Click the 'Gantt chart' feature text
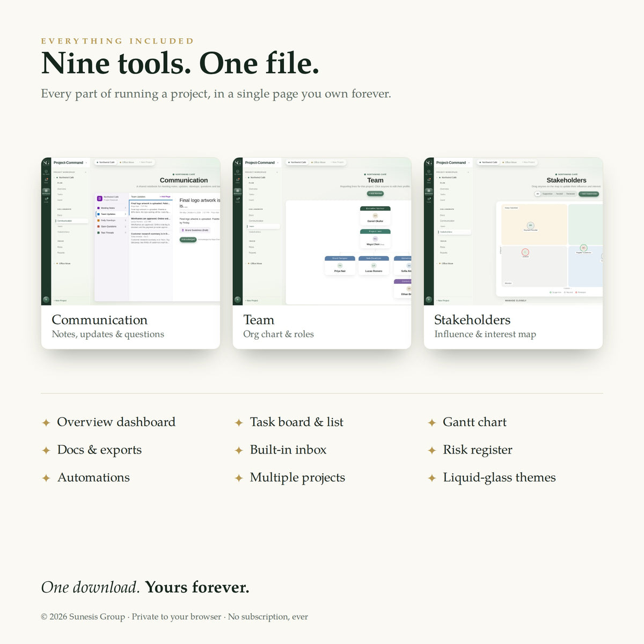 474,422
